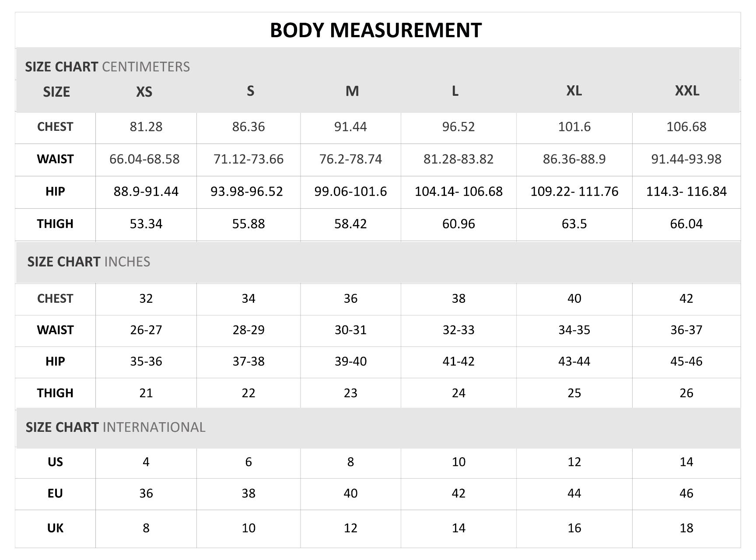
Task: Click the US row label
Action: pos(55,462)
